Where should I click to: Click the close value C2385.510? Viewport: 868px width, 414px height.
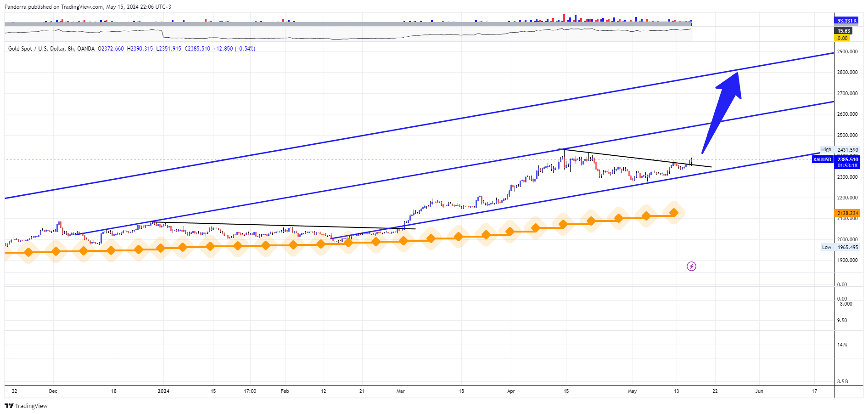point(197,49)
